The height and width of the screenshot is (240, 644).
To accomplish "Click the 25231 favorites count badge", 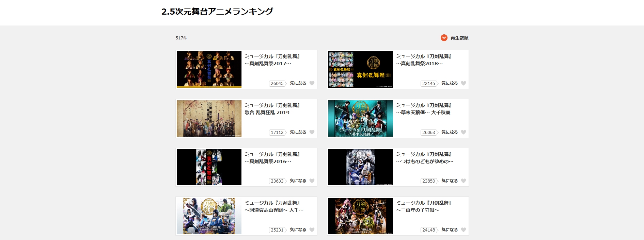I will [278, 230].
